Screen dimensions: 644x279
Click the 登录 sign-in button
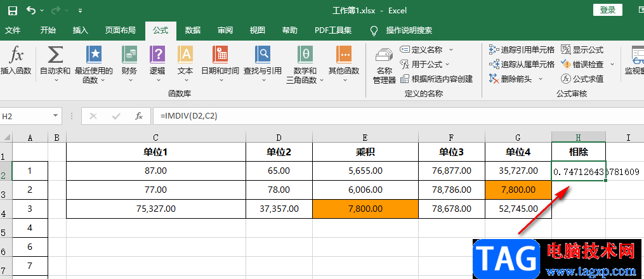click(x=608, y=10)
